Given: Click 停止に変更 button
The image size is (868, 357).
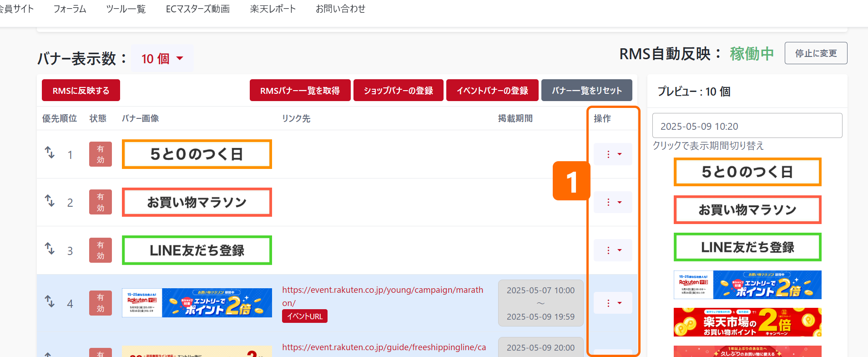Looking at the screenshot, I should point(816,53).
